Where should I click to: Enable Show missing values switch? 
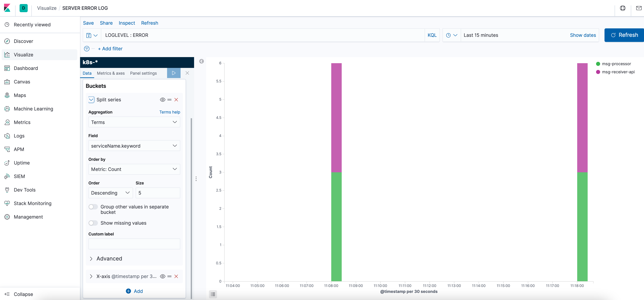(93, 223)
